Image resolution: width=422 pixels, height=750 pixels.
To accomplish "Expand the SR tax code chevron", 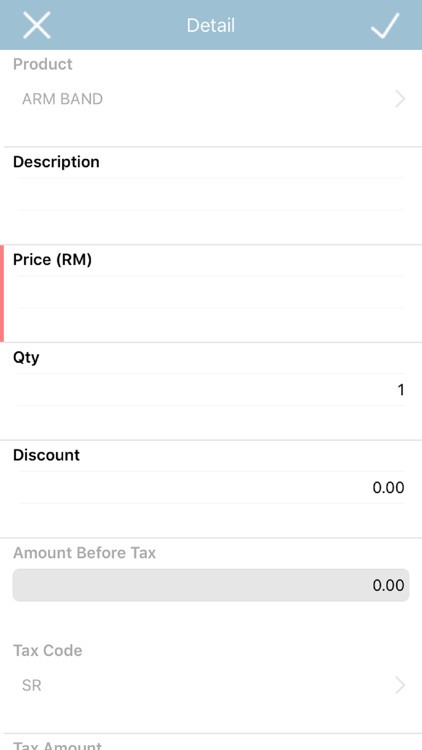I will (x=400, y=685).
